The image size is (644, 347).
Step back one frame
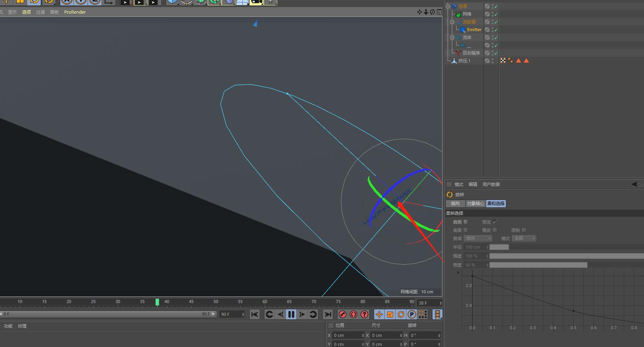[x=280, y=314]
